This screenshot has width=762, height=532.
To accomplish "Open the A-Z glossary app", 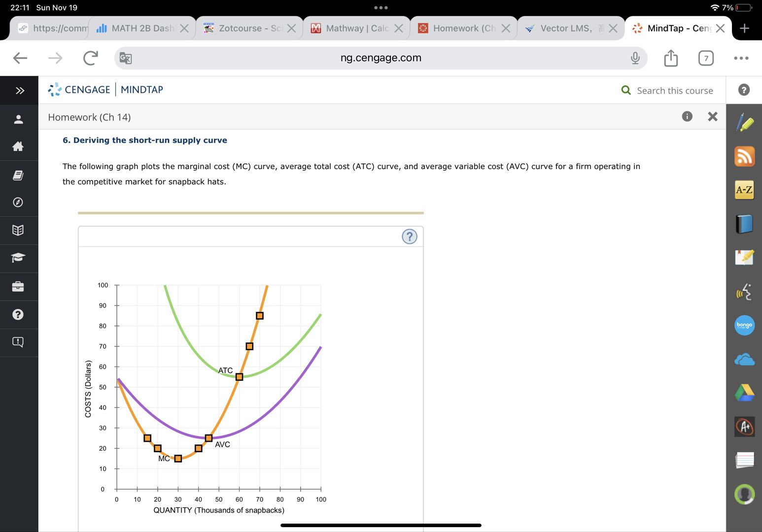I will pyautogui.click(x=744, y=190).
